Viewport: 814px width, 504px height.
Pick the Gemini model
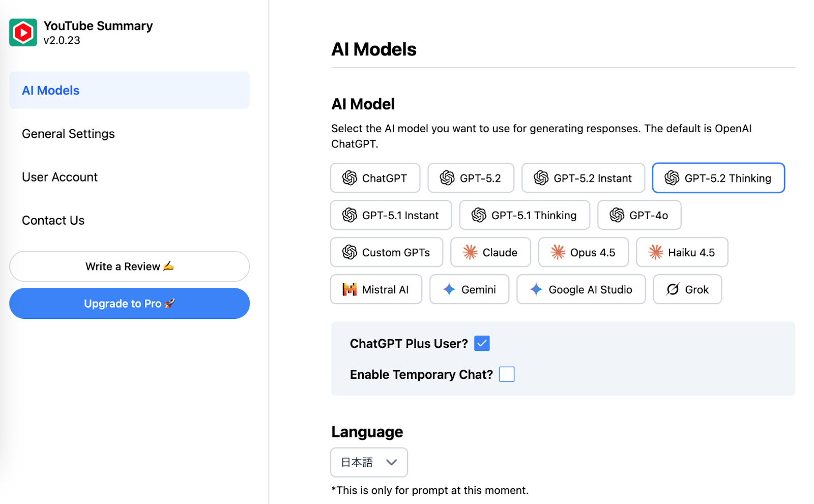[469, 289]
